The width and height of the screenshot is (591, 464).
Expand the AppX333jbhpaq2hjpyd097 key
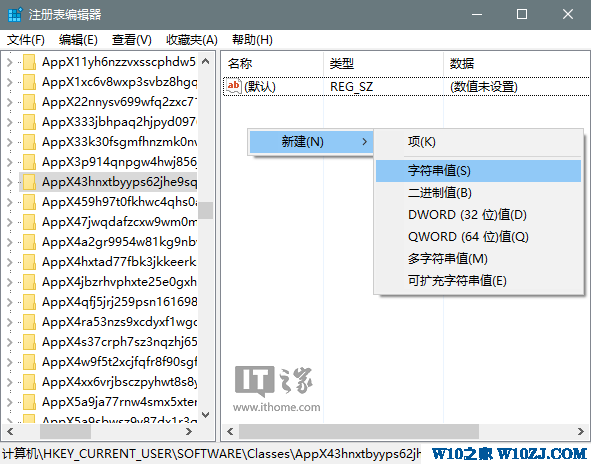(10, 122)
